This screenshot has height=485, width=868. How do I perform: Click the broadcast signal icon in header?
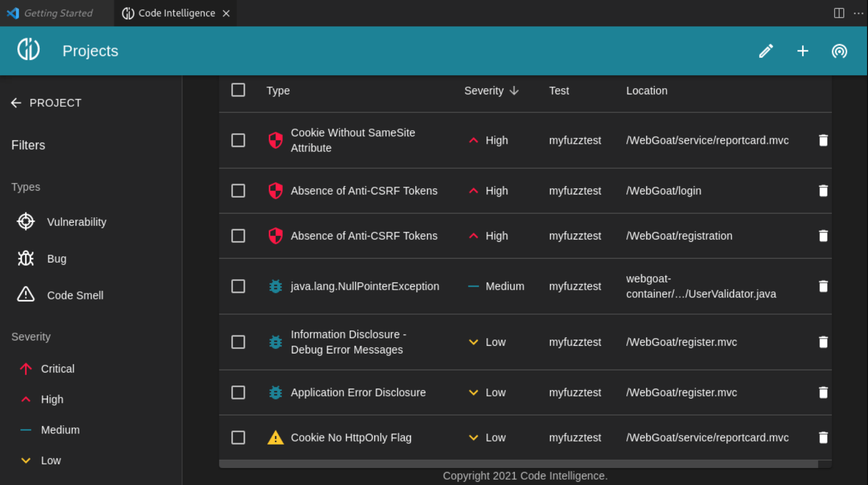tap(839, 51)
